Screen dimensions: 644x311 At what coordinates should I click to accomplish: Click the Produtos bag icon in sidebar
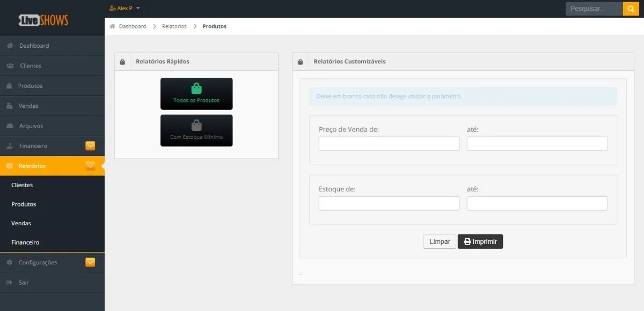point(9,86)
